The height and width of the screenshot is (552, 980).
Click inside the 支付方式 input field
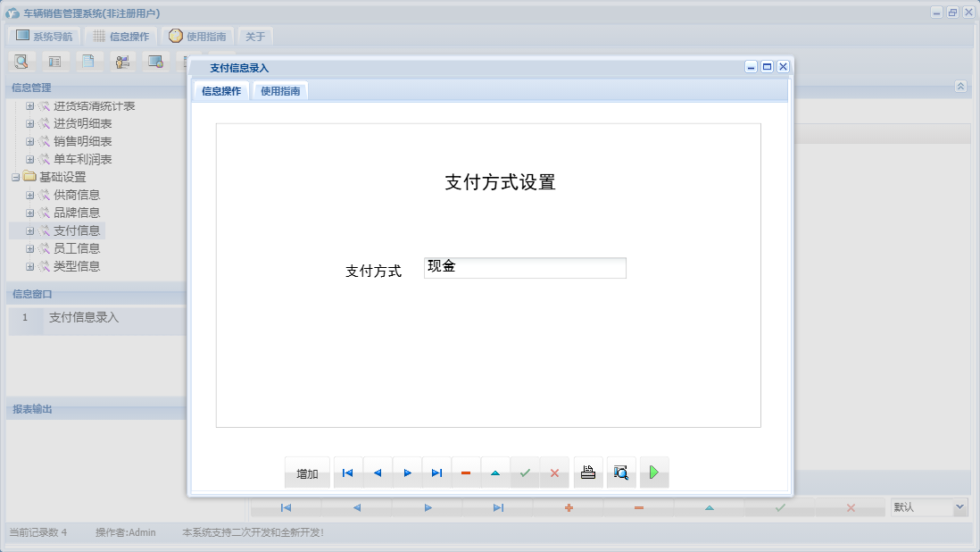pos(525,267)
